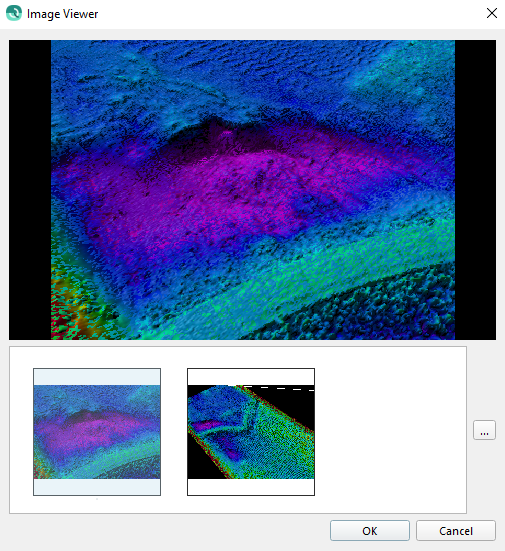Viewport: 505px width, 551px height.
Task: Click the Image Viewer app icon
Action: pyautogui.click(x=14, y=13)
